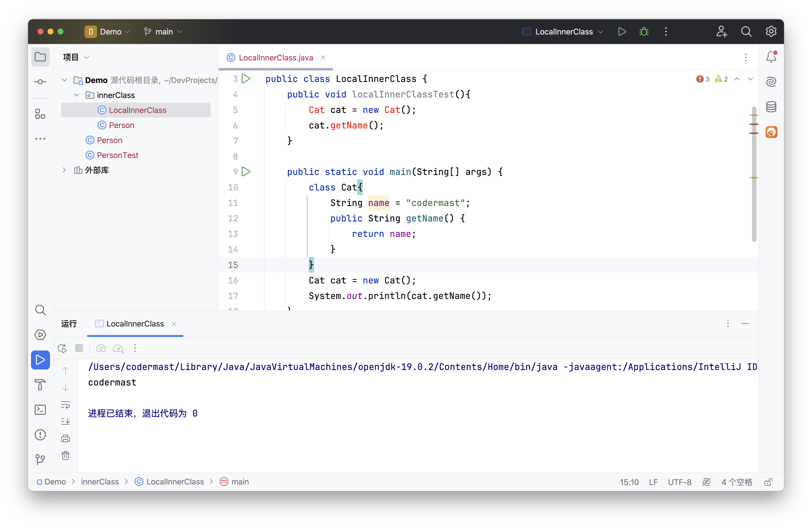
Task: Open the Terminal tool window
Action: pos(40,410)
